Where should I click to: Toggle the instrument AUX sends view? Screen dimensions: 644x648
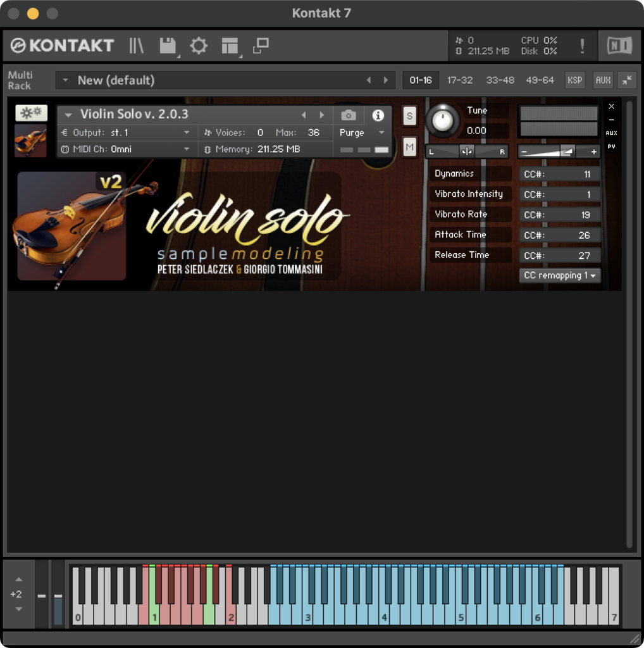point(611,133)
